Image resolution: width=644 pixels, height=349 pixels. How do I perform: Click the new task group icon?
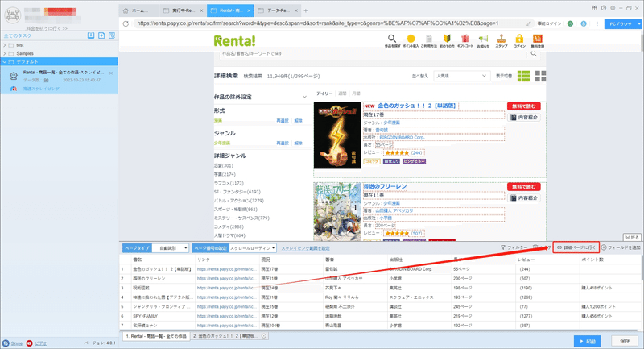pos(101,35)
